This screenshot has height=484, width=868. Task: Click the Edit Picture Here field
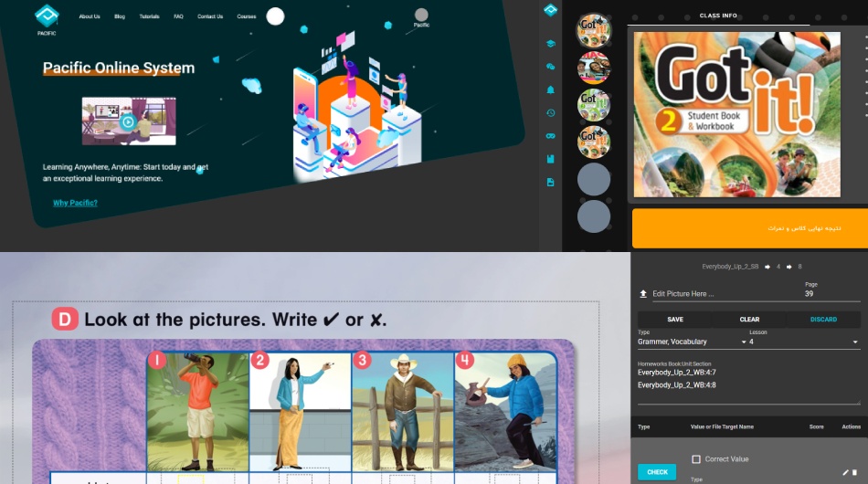[x=725, y=294]
